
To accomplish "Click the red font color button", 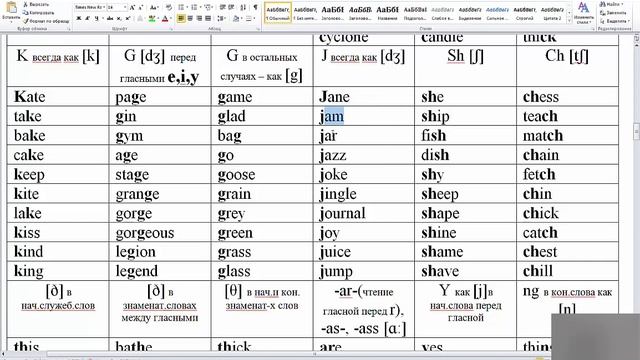I will [164, 18].
